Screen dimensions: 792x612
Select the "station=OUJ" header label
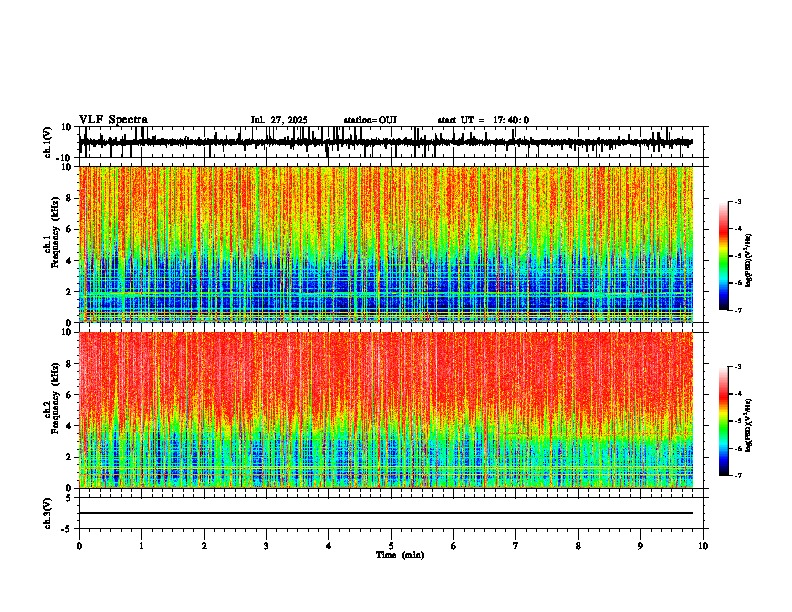tap(370, 120)
